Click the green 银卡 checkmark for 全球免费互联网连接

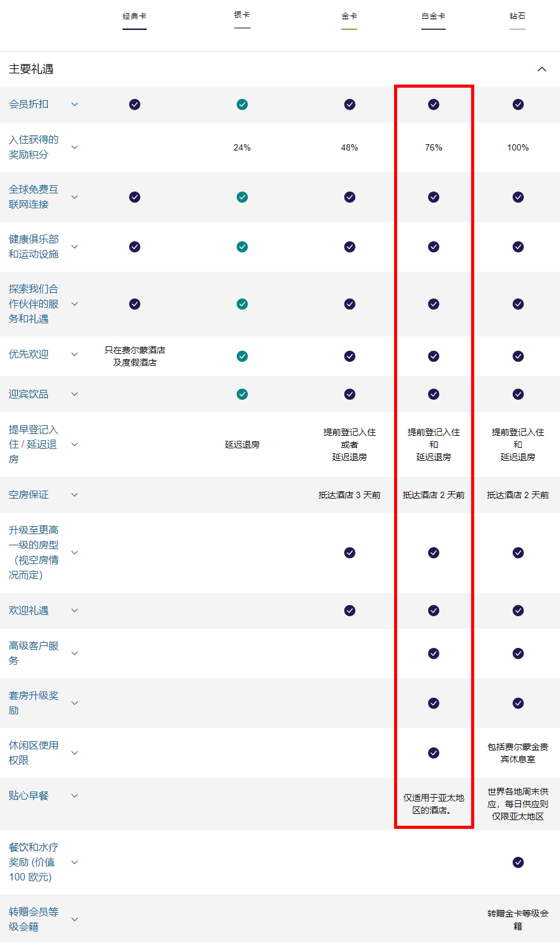[242, 197]
